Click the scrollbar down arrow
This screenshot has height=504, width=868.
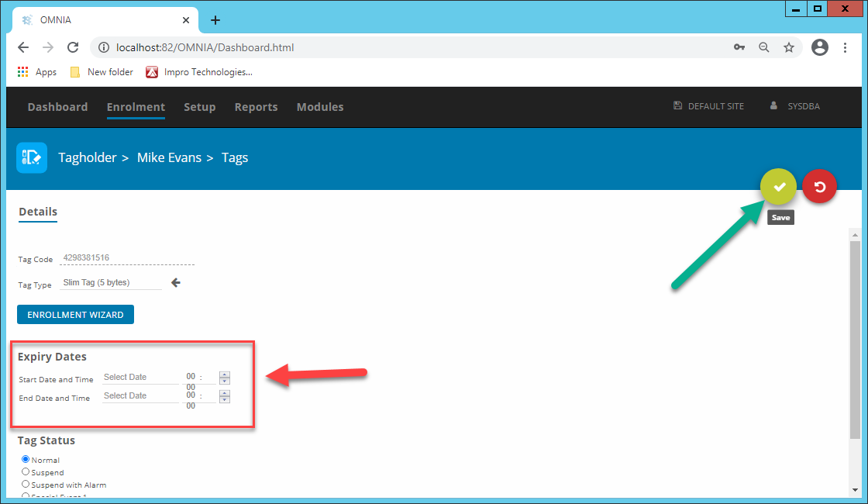pyautogui.click(x=856, y=489)
